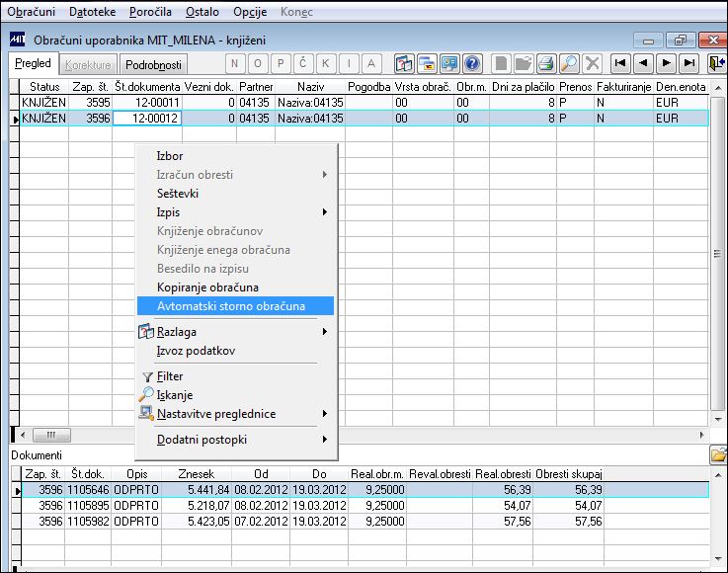Jump to last record navigation arrow
Image resolution: width=728 pixels, height=573 pixels.
point(689,63)
